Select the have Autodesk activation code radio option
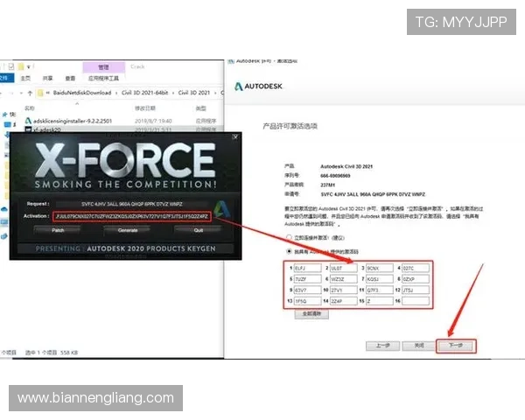This screenshot has height=420, width=525. click(x=289, y=251)
